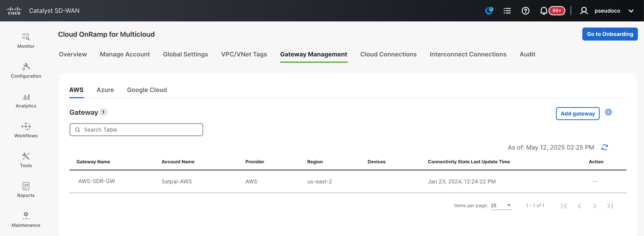Open Analytics in the sidebar
Image resolution: width=644 pixels, height=236 pixels.
coord(26,100)
